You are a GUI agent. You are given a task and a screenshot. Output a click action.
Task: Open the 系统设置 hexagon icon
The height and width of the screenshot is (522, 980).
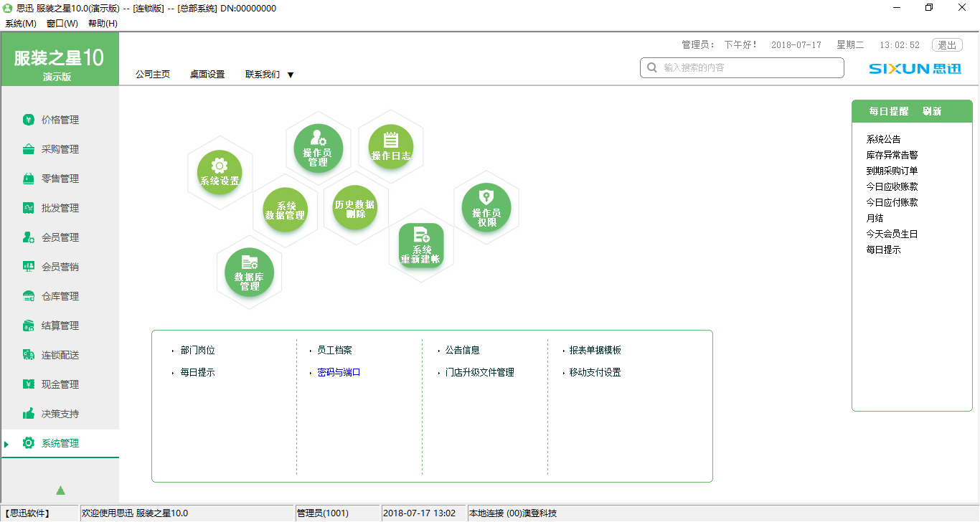point(220,173)
